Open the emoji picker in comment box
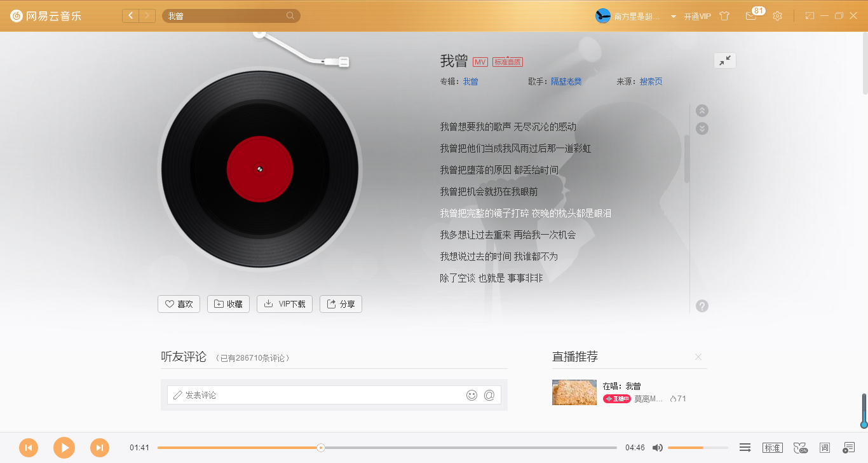Image resolution: width=868 pixels, height=463 pixels. 471,395
